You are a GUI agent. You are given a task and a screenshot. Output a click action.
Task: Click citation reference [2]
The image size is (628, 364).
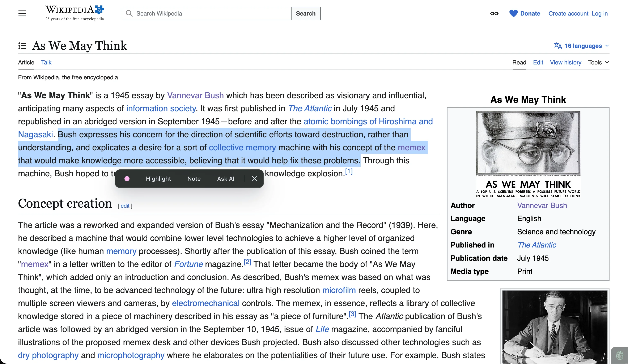[x=247, y=262]
